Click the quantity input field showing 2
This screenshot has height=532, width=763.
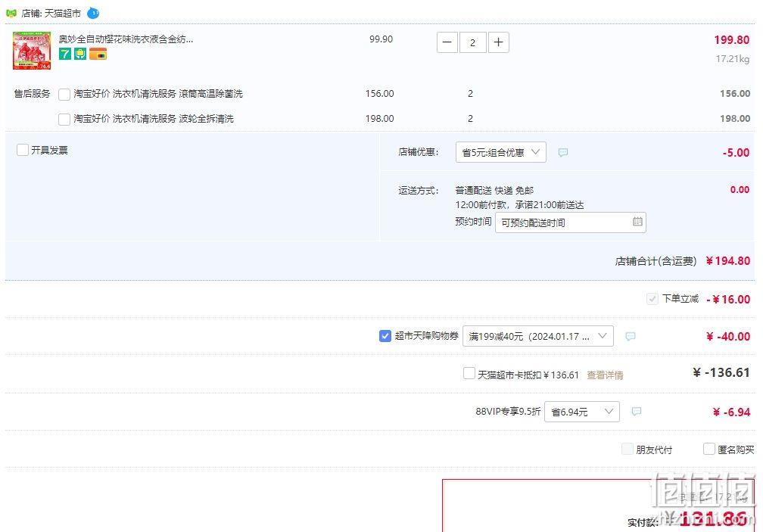[472, 42]
